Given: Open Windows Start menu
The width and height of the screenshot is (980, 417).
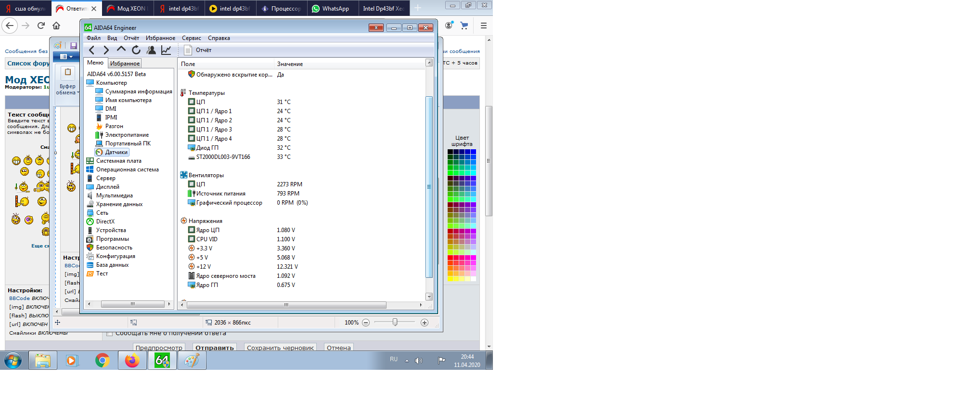Looking at the screenshot, I should tap(13, 360).
